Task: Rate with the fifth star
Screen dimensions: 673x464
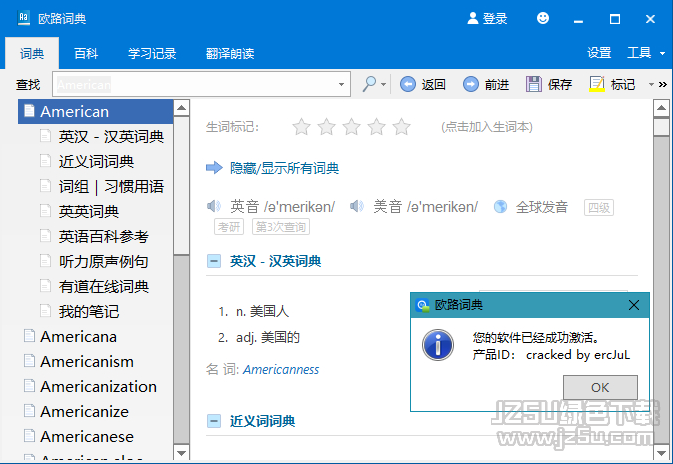Action: [x=402, y=127]
